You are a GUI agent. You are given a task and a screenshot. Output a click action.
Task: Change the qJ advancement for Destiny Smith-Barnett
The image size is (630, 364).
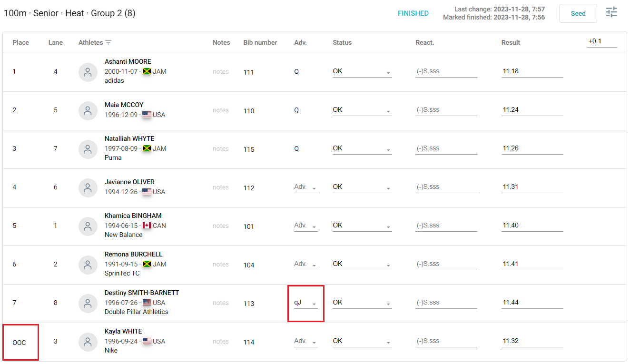coord(305,302)
